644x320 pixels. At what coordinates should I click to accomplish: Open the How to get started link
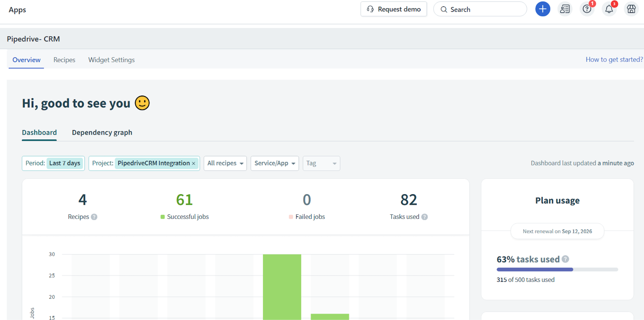614,59
